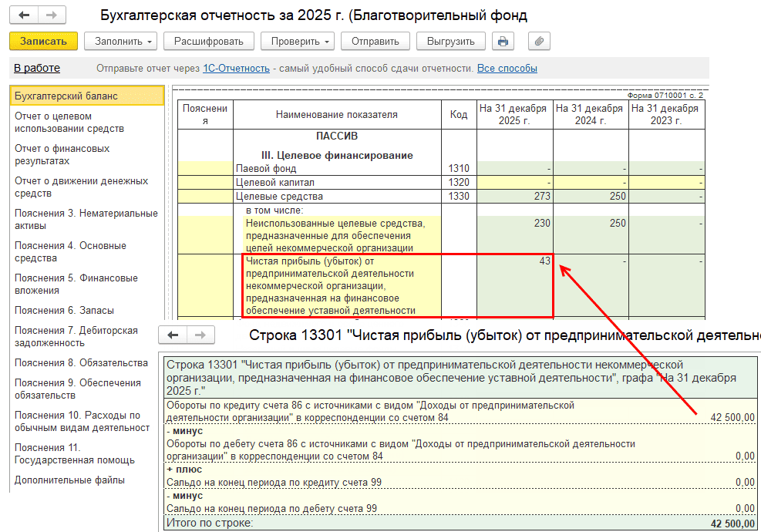The width and height of the screenshot is (761, 532).
Task: Click the back arrow in the report header
Action: point(25,15)
